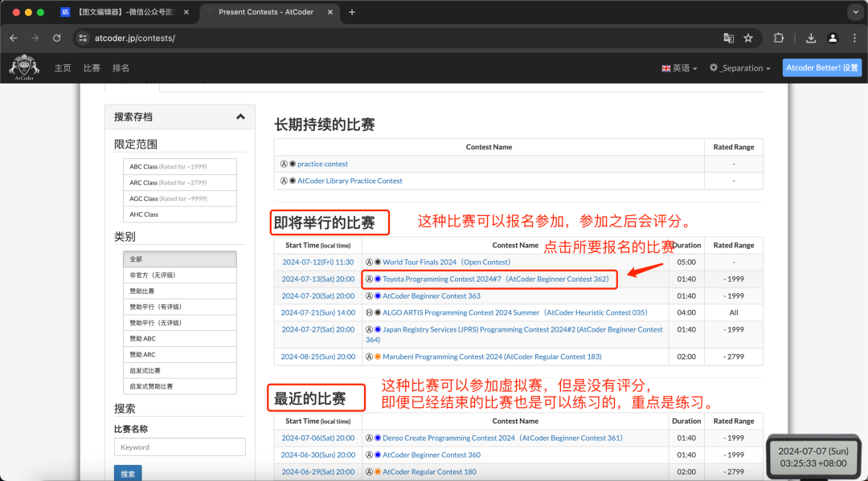Click the Google Translate icon in address bar
This screenshot has height=481, width=868.
(x=728, y=38)
